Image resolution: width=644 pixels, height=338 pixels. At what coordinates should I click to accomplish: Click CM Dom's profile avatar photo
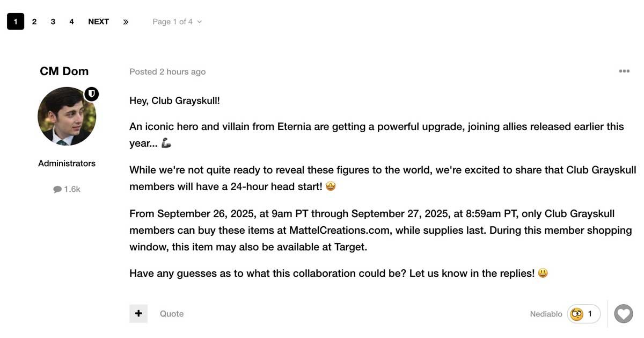tap(67, 117)
